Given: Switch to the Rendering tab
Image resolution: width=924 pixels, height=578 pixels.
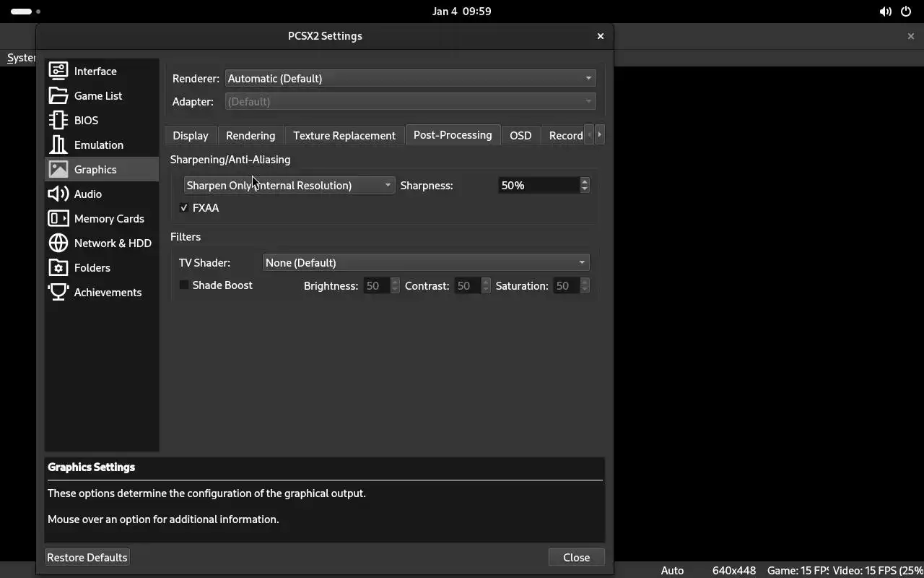Looking at the screenshot, I should point(250,135).
